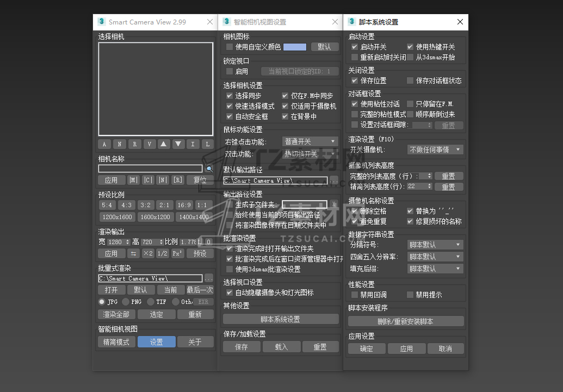The width and height of the screenshot is (563, 392).
Task: Open 双击功能 dropdown showing 热切换开关
Action: point(310,154)
